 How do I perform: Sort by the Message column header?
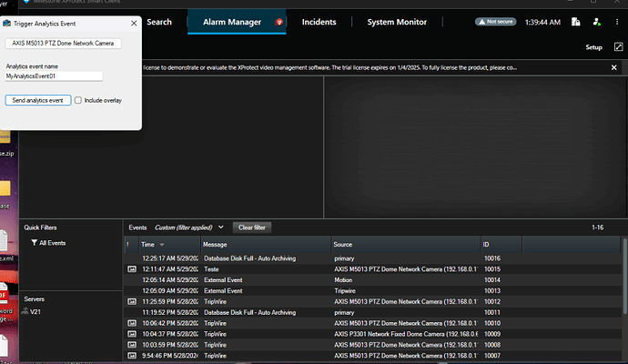click(x=266, y=244)
